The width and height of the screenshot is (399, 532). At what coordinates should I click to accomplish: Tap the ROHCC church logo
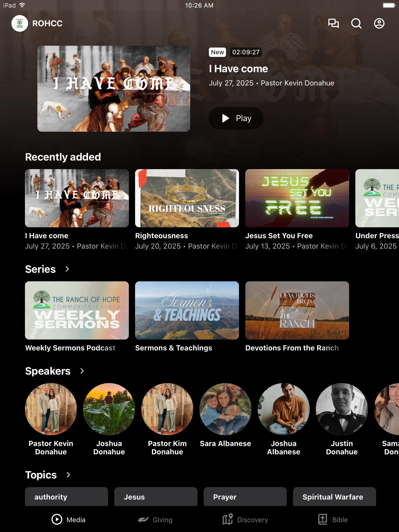(x=20, y=23)
